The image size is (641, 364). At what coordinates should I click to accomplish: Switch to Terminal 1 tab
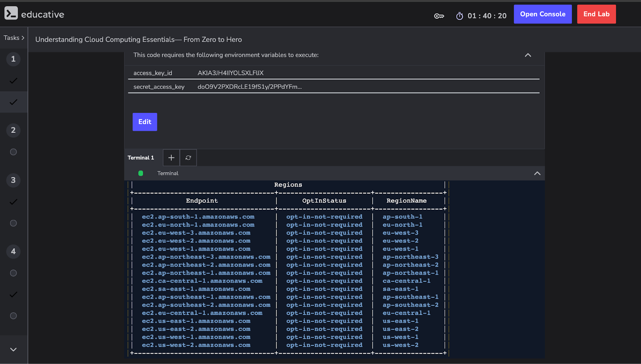point(141,158)
